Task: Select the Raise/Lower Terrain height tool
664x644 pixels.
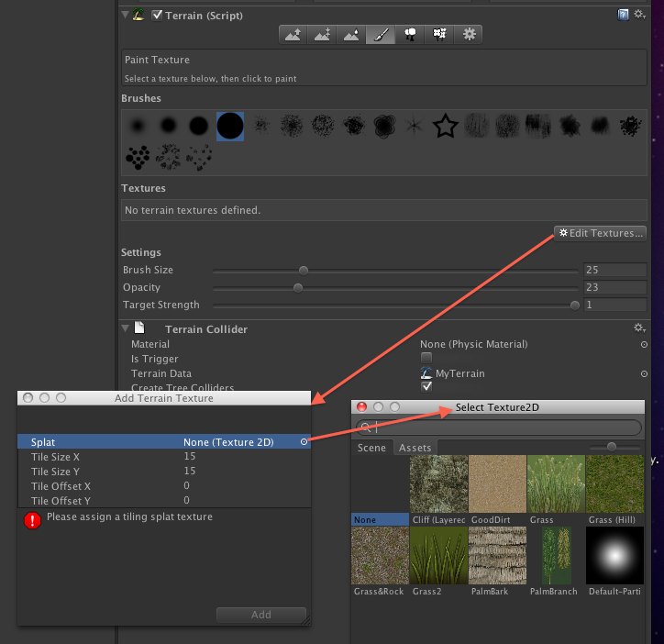Action: [x=293, y=35]
